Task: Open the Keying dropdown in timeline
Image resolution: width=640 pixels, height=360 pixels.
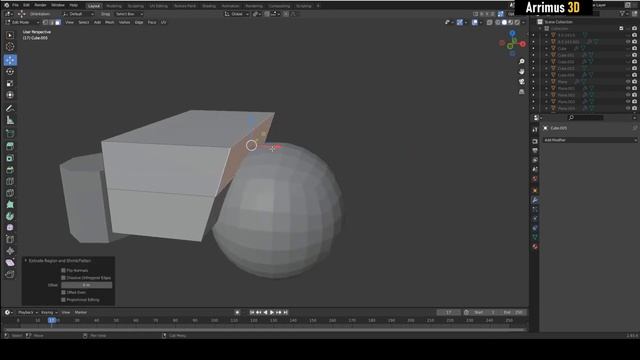Action: (x=49, y=312)
